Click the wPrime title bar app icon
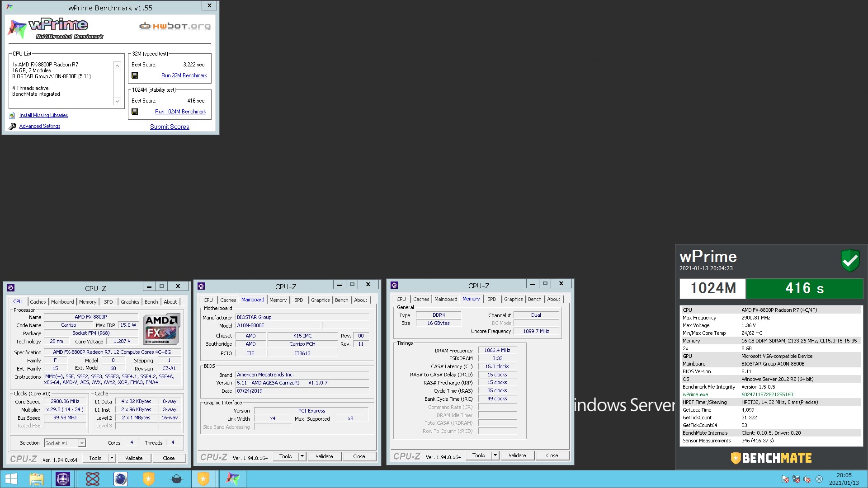Image resolution: width=868 pixels, height=488 pixels. (x=9, y=7)
